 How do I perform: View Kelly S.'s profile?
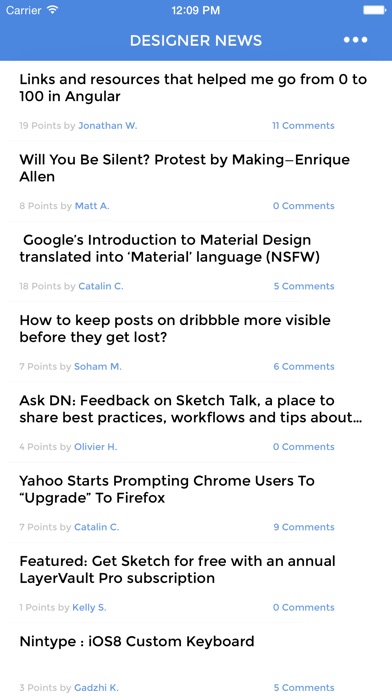tap(89, 608)
